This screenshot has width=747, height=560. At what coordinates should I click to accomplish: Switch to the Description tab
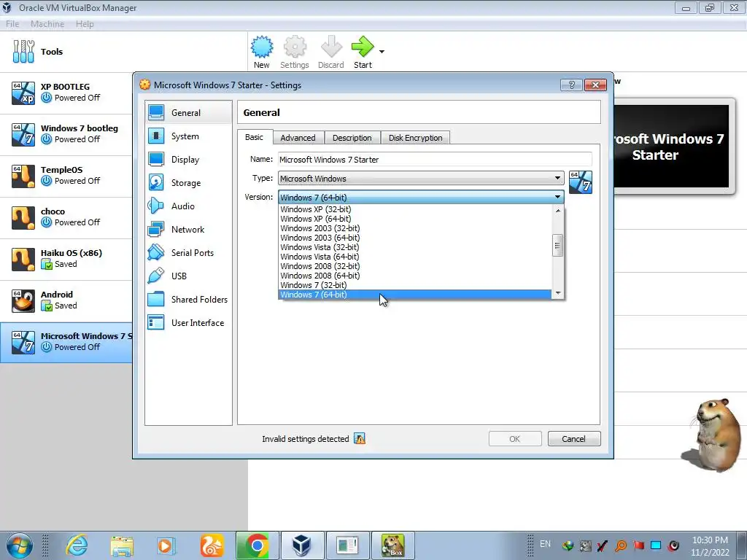pos(352,138)
